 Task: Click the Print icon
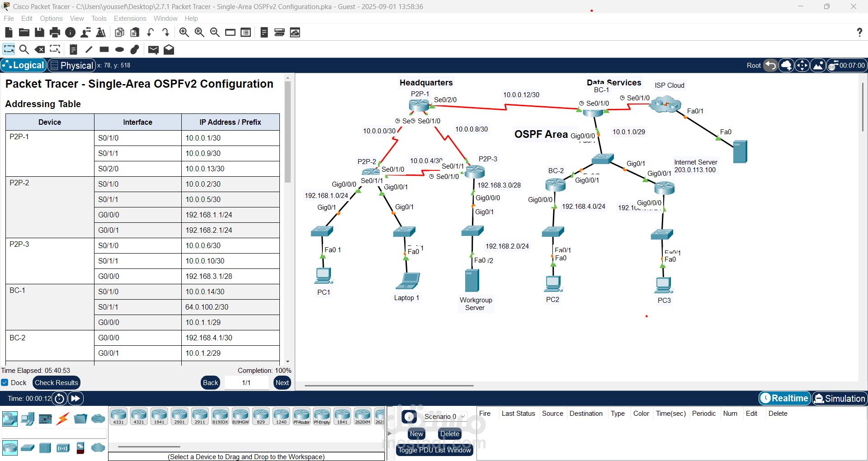click(x=55, y=33)
